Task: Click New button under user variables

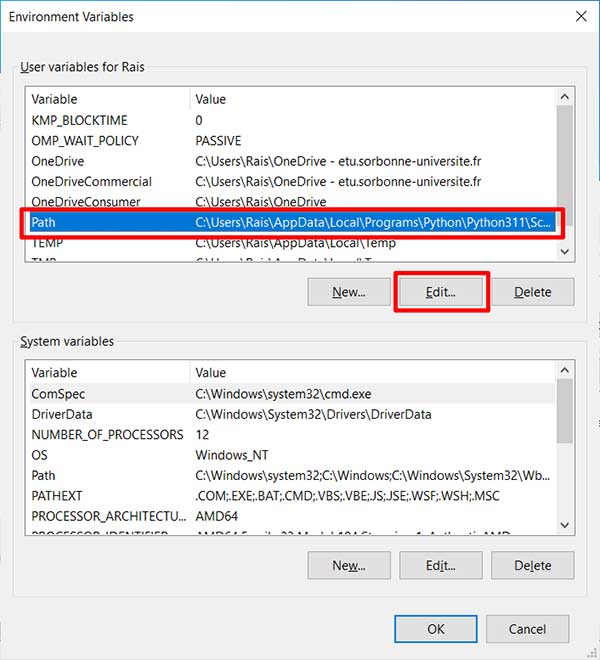Action: point(349,292)
